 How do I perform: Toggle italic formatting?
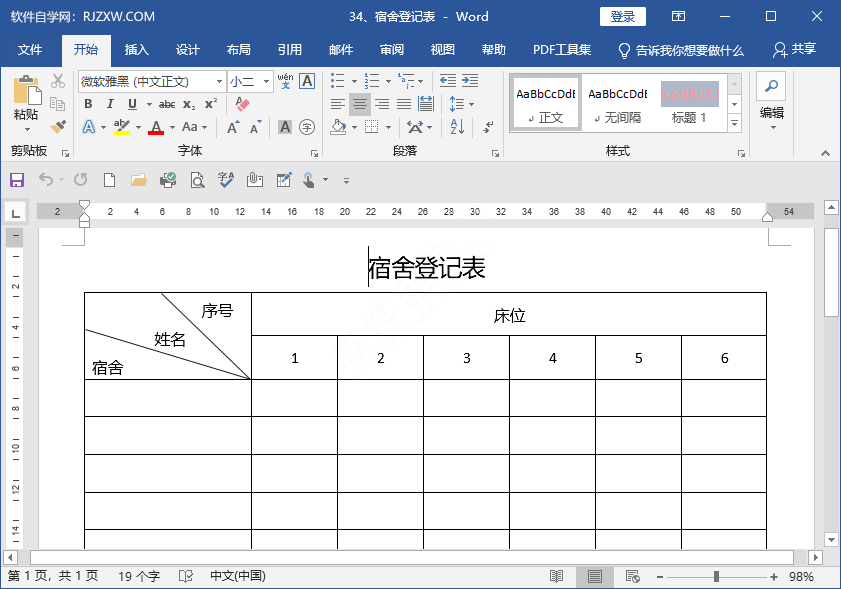pos(110,103)
